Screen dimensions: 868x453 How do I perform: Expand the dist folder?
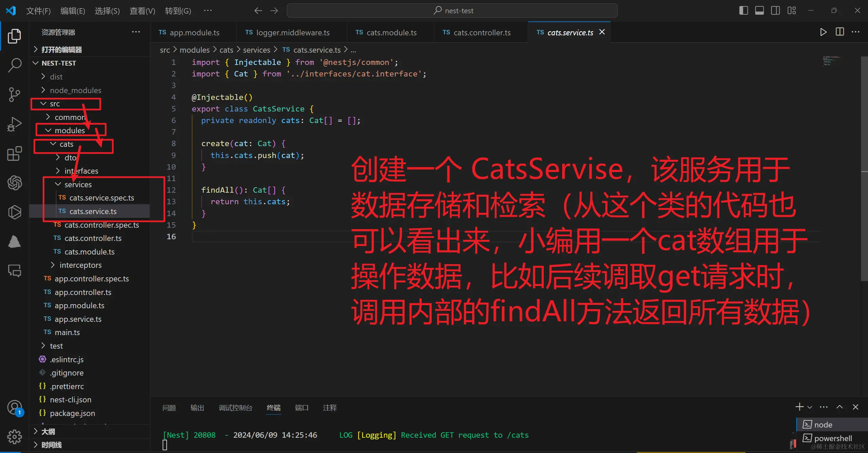90,77
